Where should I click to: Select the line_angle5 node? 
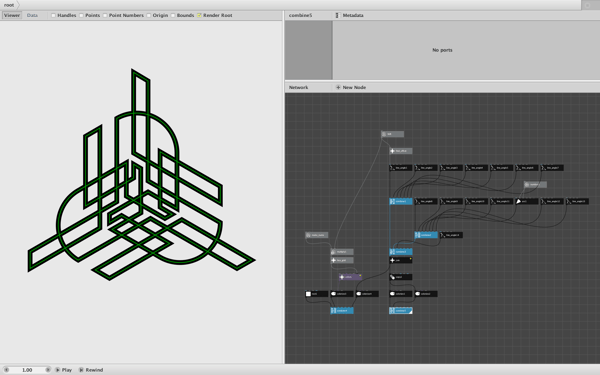(x=502, y=168)
